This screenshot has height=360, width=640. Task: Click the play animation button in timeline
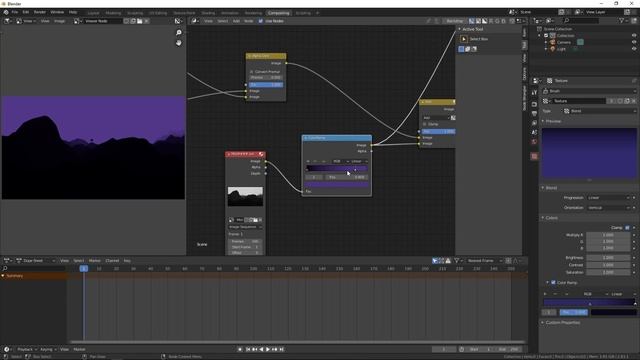point(268,349)
